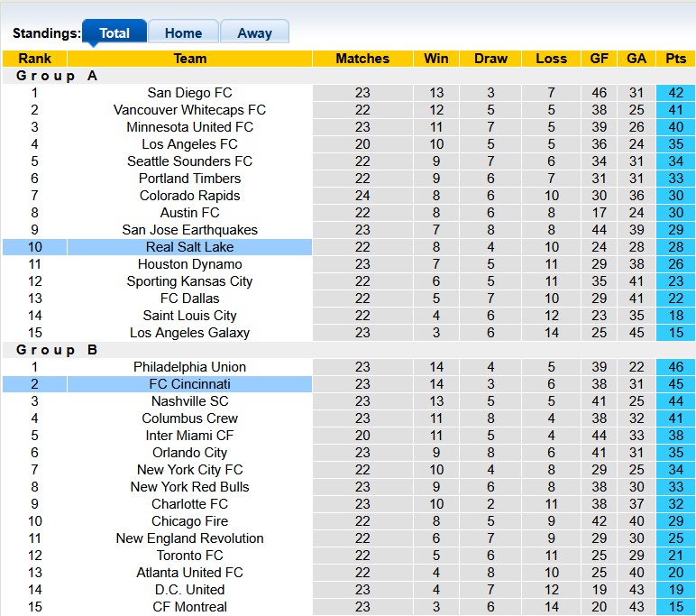
Task: Open CF Montreal team page
Action: 189,607
